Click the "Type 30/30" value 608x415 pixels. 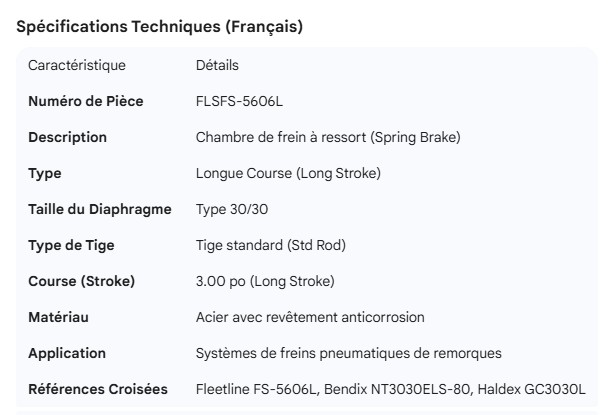232,209
